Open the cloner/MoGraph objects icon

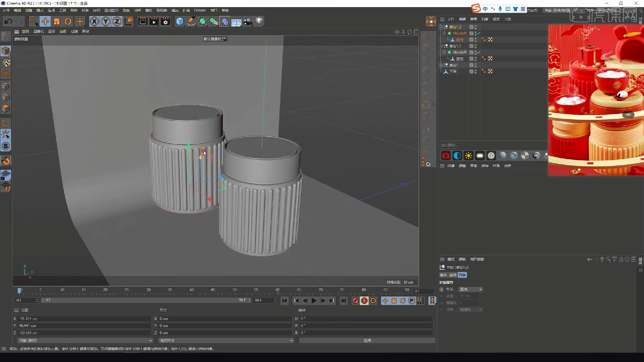click(x=214, y=21)
